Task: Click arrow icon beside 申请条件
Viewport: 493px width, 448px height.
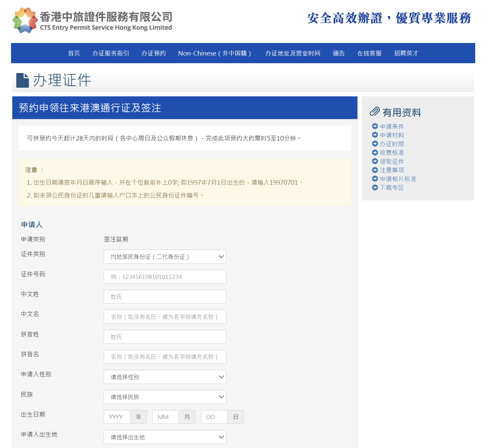Action: [x=375, y=126]
